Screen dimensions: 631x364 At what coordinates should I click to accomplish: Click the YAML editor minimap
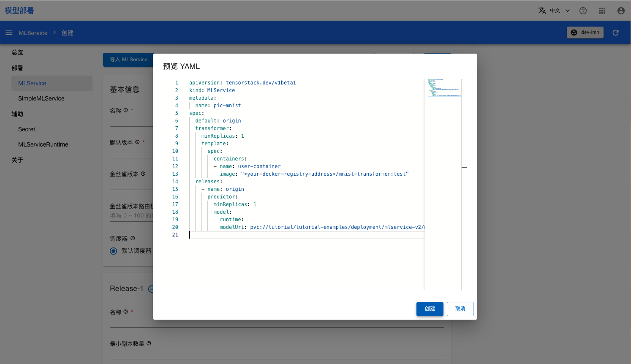coord(443,184)
